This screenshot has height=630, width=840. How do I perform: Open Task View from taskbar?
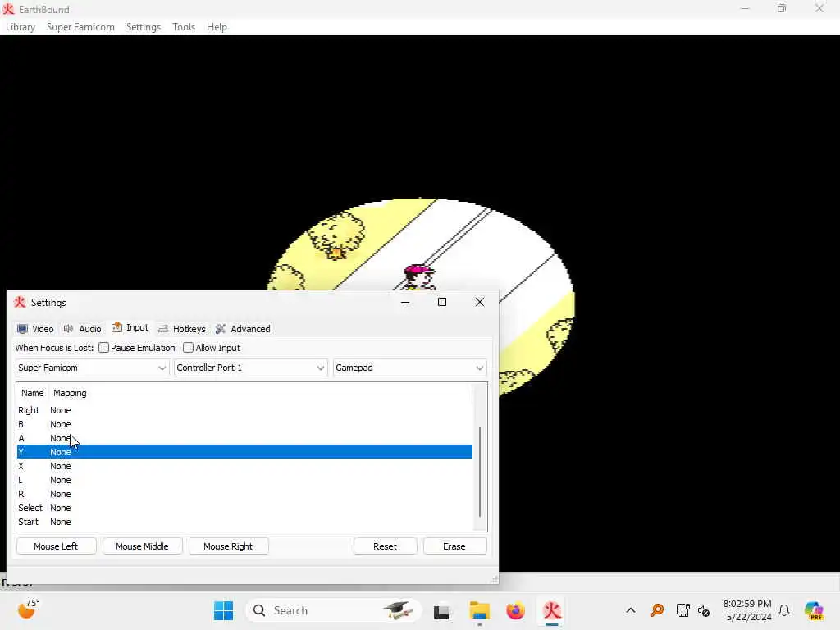441,610
